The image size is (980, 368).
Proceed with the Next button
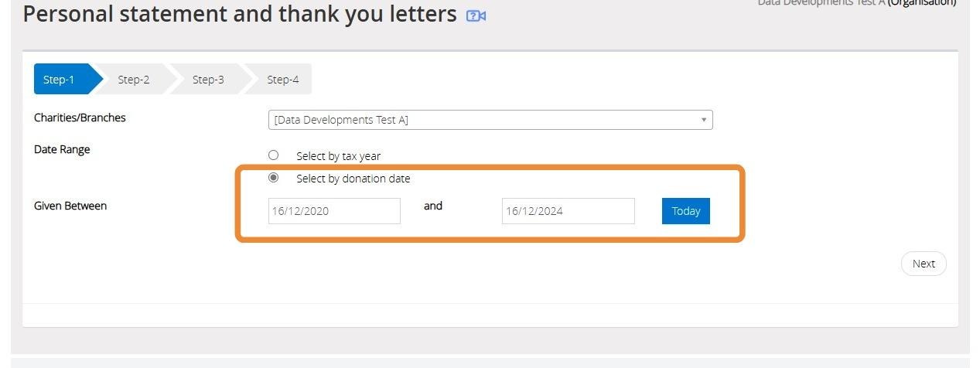[924, 264]
